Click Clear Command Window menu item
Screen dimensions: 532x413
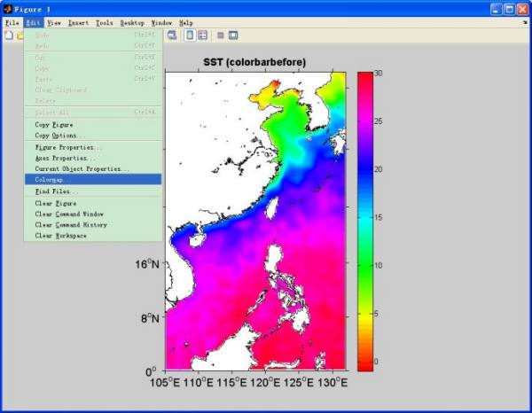point(71,214)
